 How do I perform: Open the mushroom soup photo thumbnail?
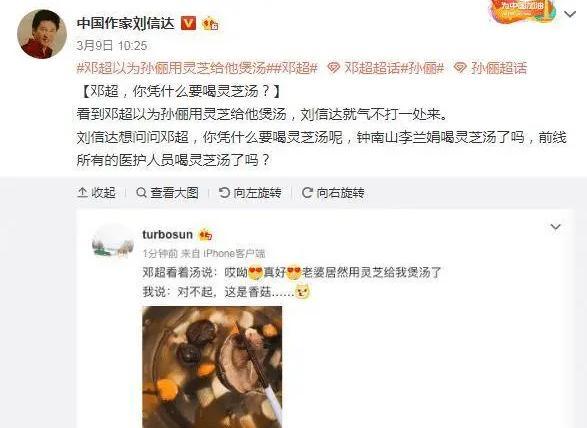[x=212, y=367]
